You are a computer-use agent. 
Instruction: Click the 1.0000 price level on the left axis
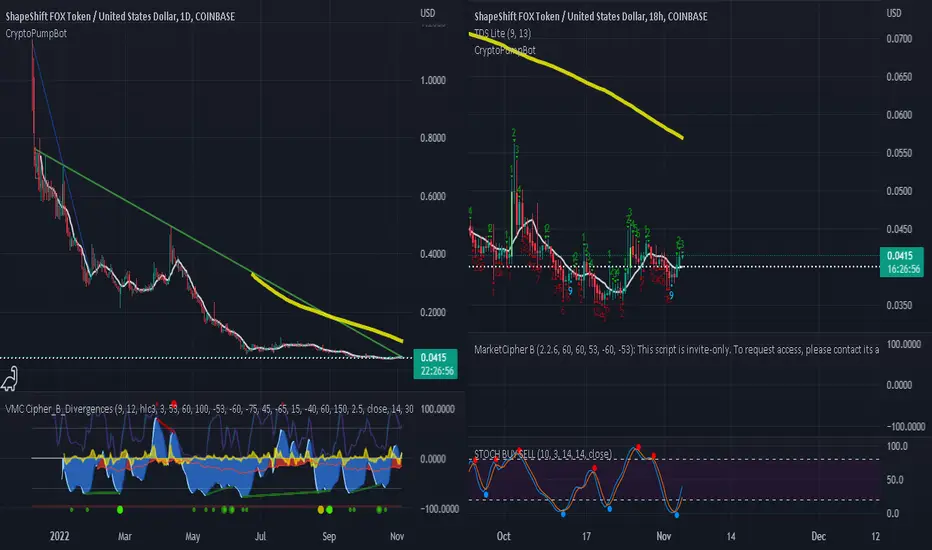coord(433,80)
